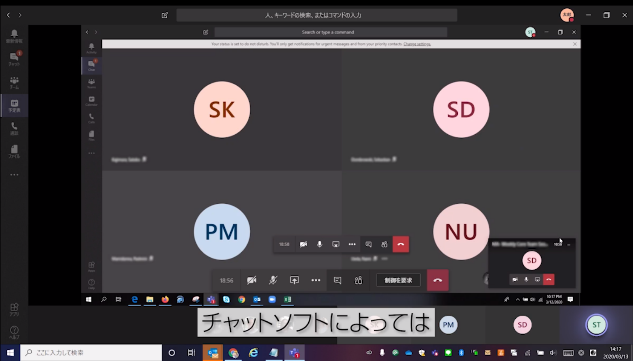Open the profile avatar menu at top right

click(567, 15)
